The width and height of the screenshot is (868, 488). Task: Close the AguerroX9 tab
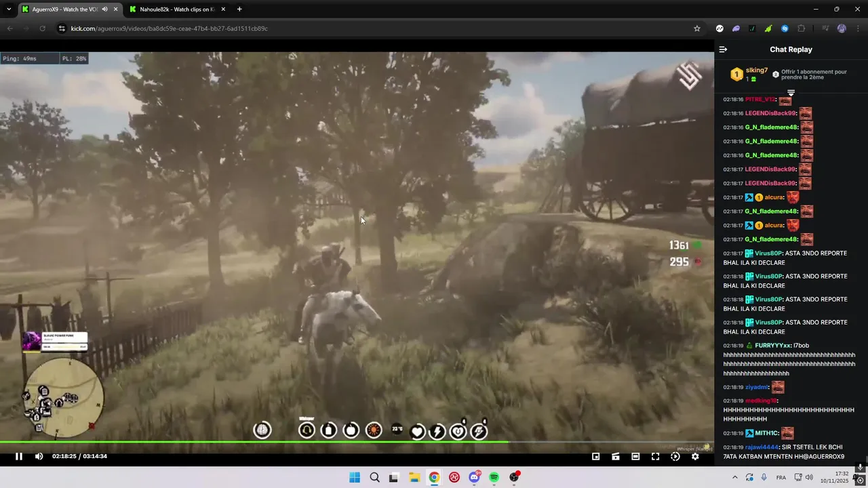coord(116,9)
